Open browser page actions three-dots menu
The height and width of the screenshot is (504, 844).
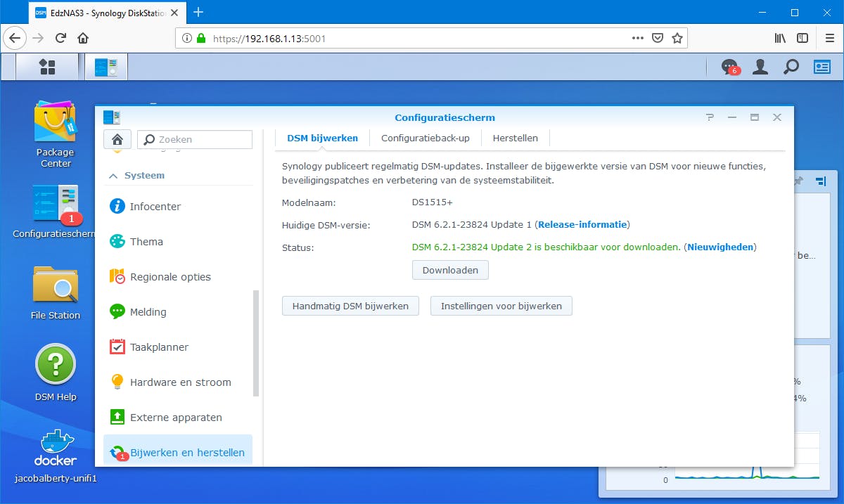pos(637,39)
